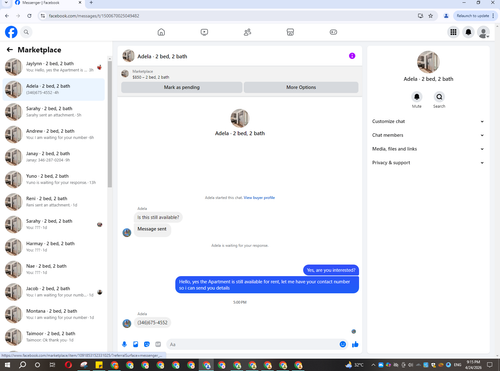Click the Adela chat header name
This screenshot has height=371, width=500.
(162, 56)
